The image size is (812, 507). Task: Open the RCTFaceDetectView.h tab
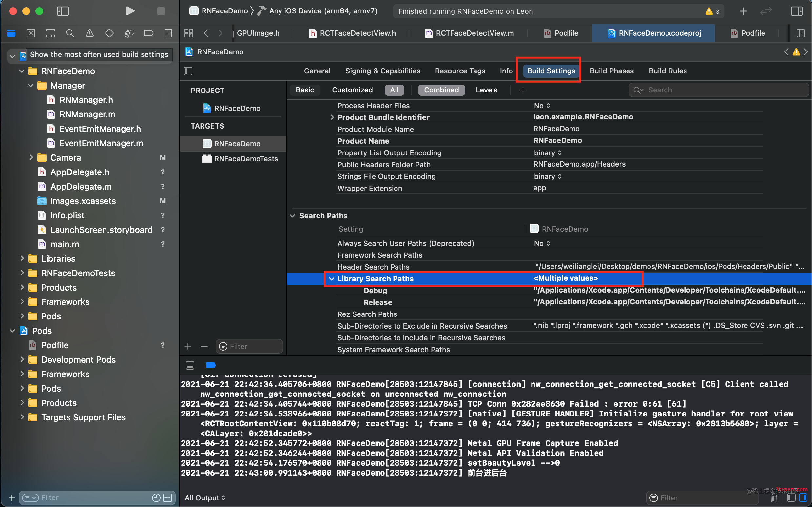tap(353, 33)
